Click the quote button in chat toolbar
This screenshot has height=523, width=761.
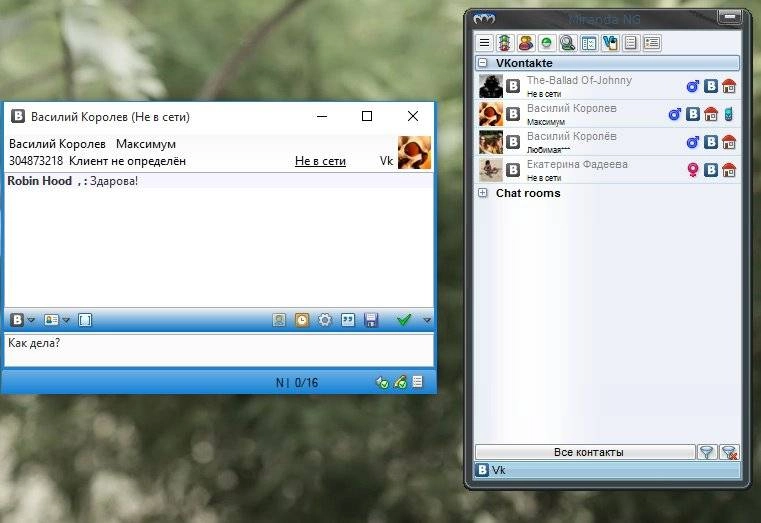pos(348,320)
